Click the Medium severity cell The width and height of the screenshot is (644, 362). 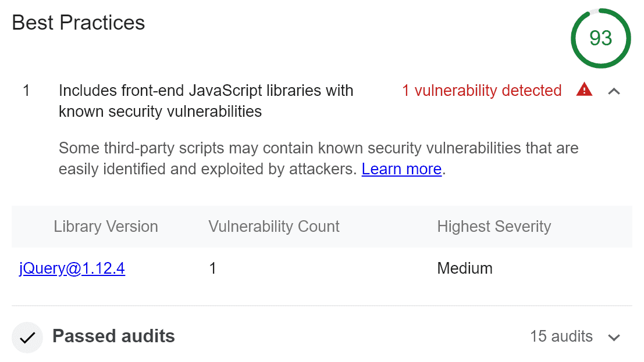click(x=465, y=268)
